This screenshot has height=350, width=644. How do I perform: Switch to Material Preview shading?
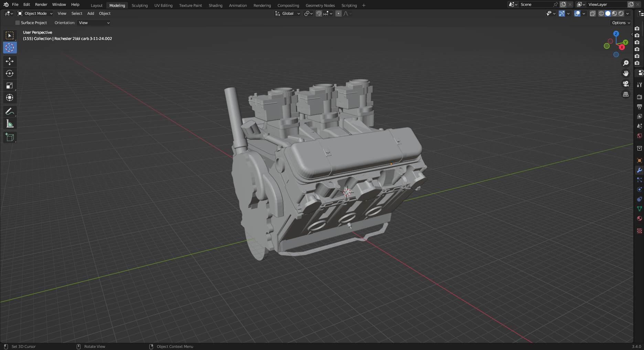coord(614,13)
